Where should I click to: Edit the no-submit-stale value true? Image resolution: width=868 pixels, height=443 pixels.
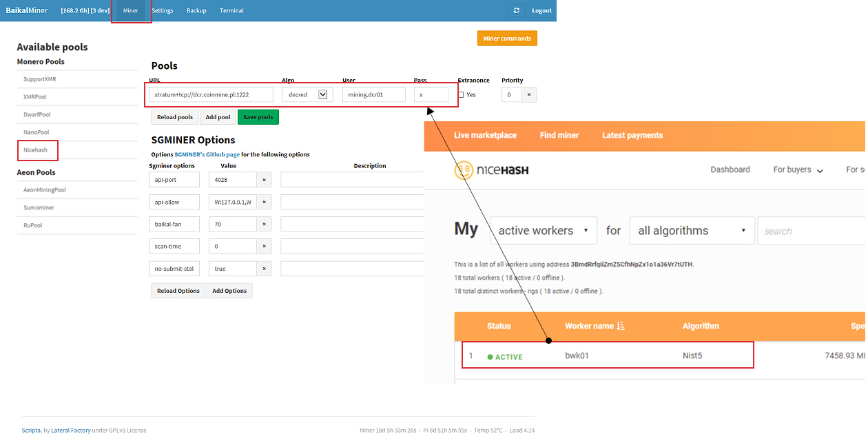click(x=234, y=269)
